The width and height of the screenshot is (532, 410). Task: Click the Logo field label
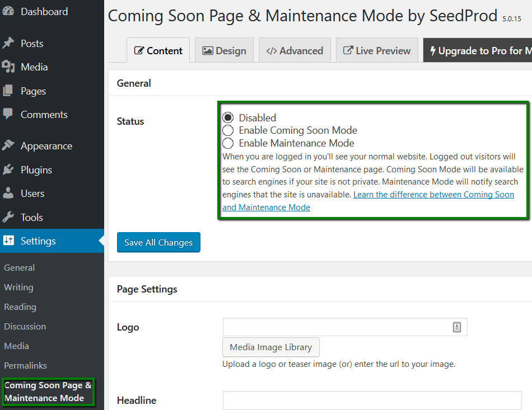[x=128, y=327]
